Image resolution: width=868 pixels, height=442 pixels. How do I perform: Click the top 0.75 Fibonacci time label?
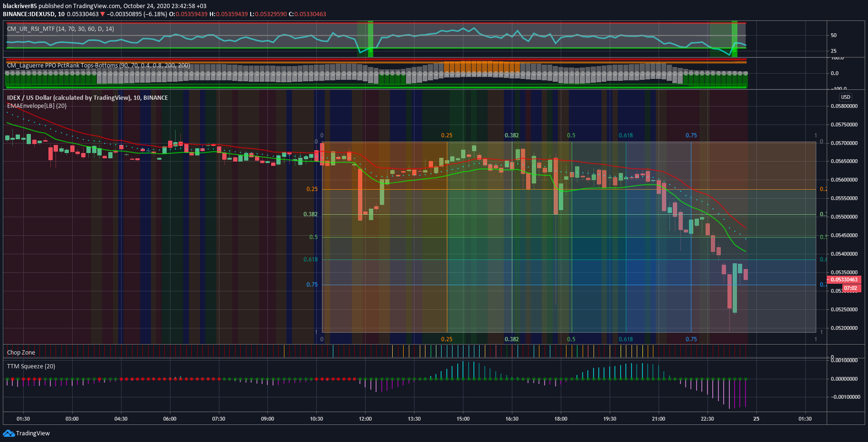tap(691, 135)
